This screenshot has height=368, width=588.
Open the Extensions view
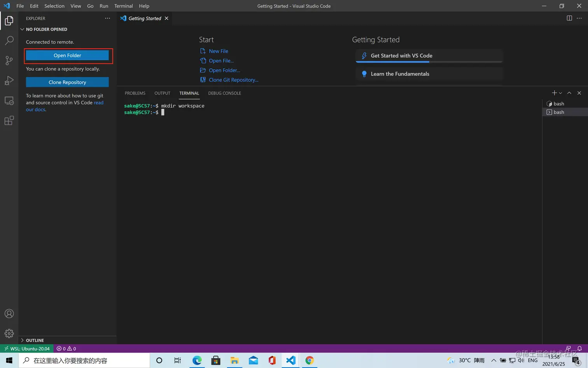click(x=9, y=121)
